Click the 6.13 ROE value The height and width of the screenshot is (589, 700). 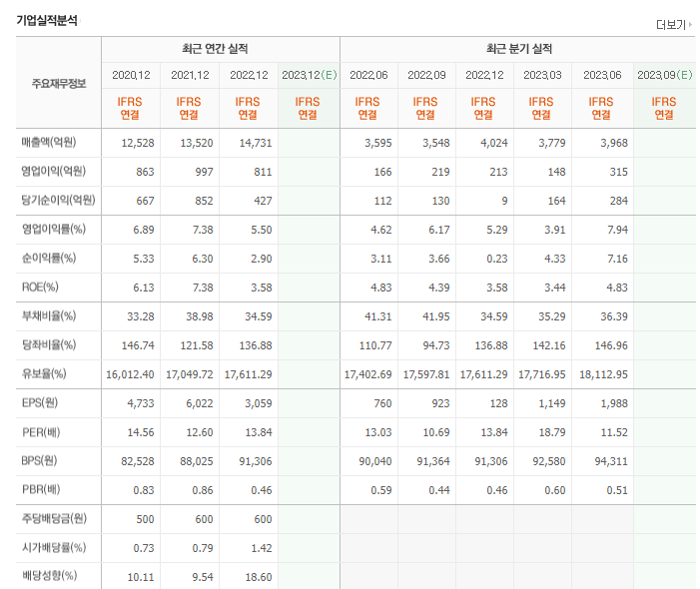[144, 288]
